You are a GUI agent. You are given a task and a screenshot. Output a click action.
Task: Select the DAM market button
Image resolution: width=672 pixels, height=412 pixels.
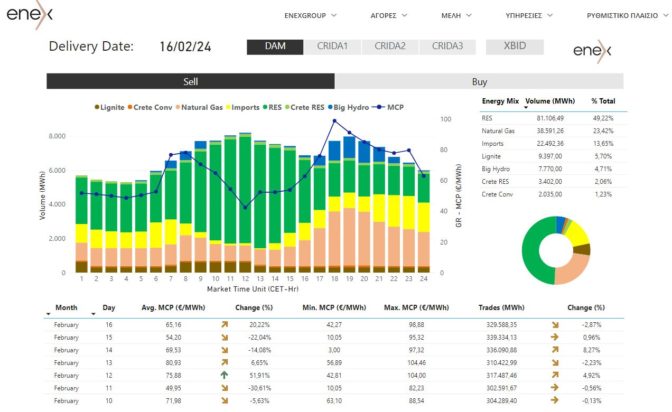[x=277, y=46]
